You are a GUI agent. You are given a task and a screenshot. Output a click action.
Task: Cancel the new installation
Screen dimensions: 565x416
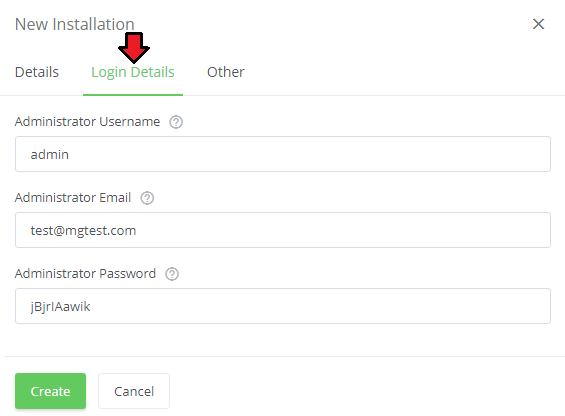click(x=134, y=391)
